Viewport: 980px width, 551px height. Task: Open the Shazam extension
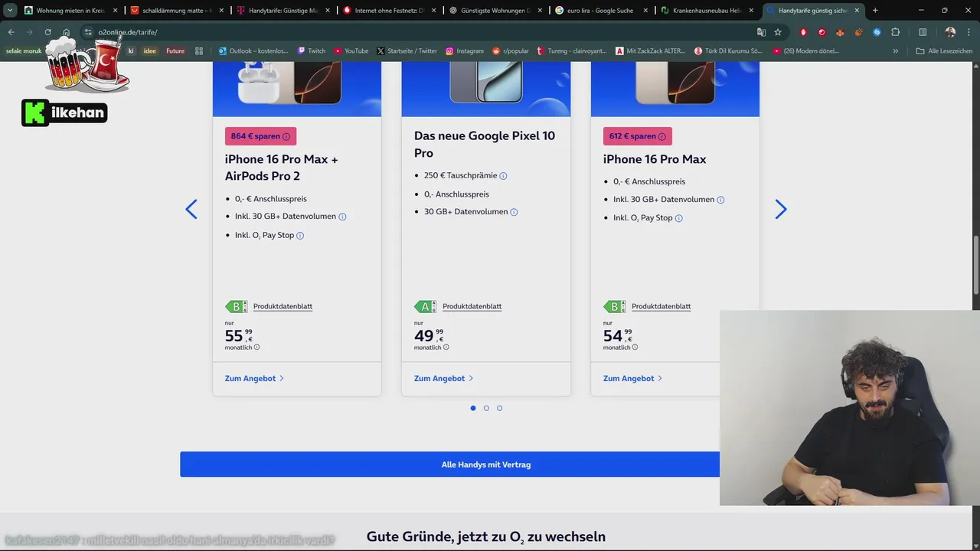click(x=877, y=32)
